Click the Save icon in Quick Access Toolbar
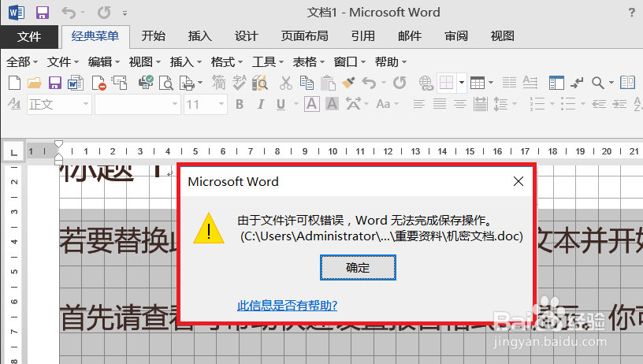Screen dimensions: 643x364 (43, 13)
